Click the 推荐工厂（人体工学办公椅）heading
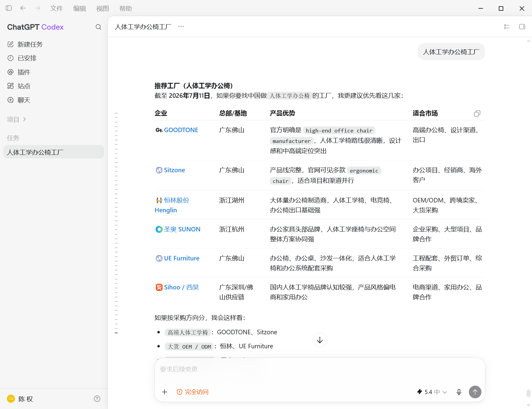 click(x=194, y=86)
